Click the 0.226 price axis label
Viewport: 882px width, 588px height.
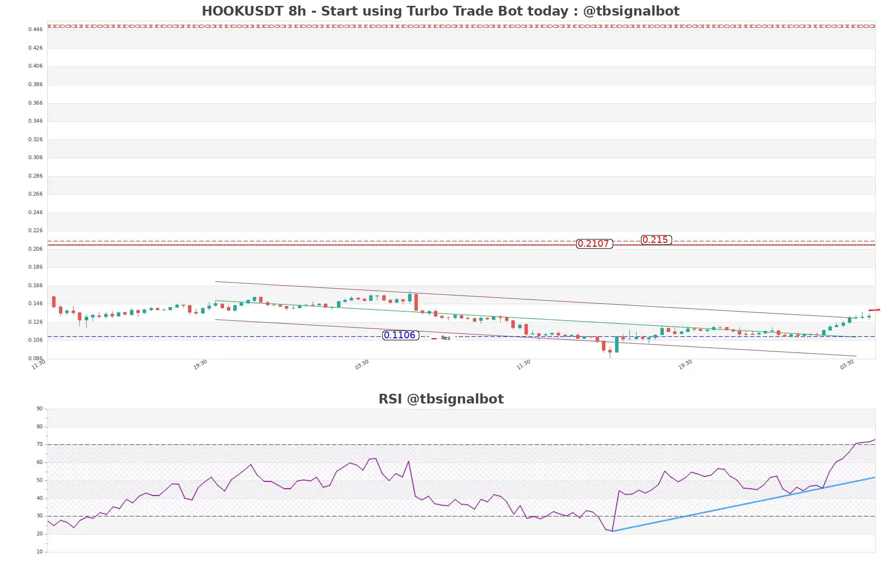35,230
